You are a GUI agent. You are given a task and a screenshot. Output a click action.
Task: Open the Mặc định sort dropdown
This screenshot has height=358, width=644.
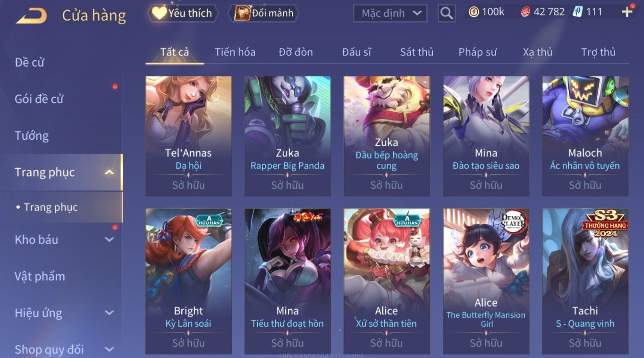[390, 13]
